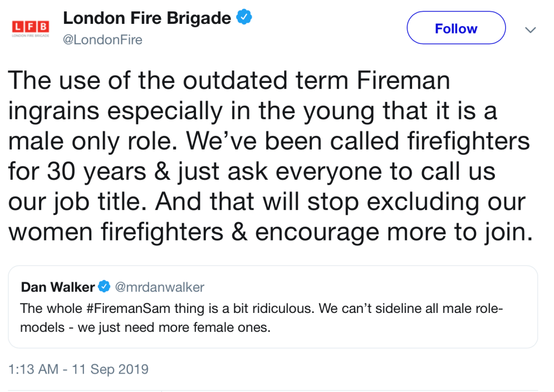Expand the tweet options chevron menu
554x392 pixels.
[530, 29]
